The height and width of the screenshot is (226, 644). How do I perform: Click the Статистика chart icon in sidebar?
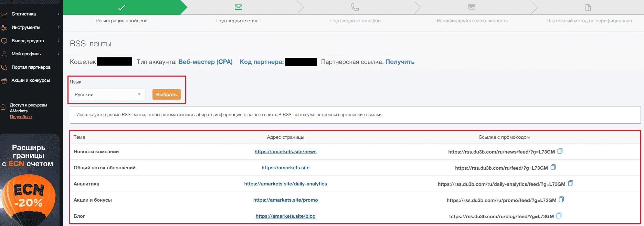coord(4,14)
